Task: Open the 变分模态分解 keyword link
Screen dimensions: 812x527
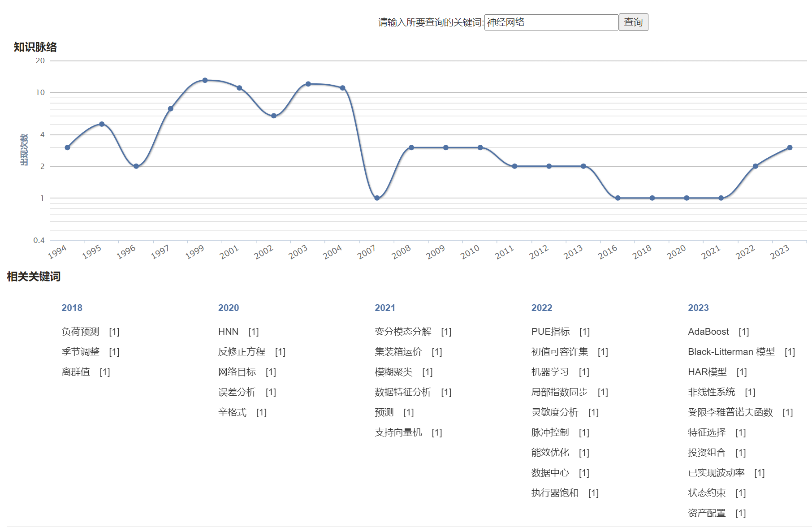Action: coord(402,332)
